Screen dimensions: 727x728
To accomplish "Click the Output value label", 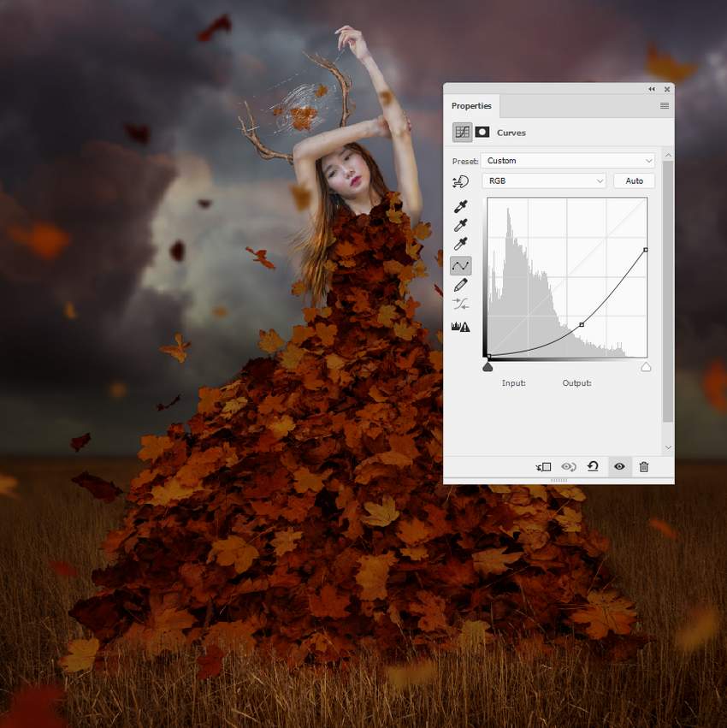I will [x=577, y=383].
